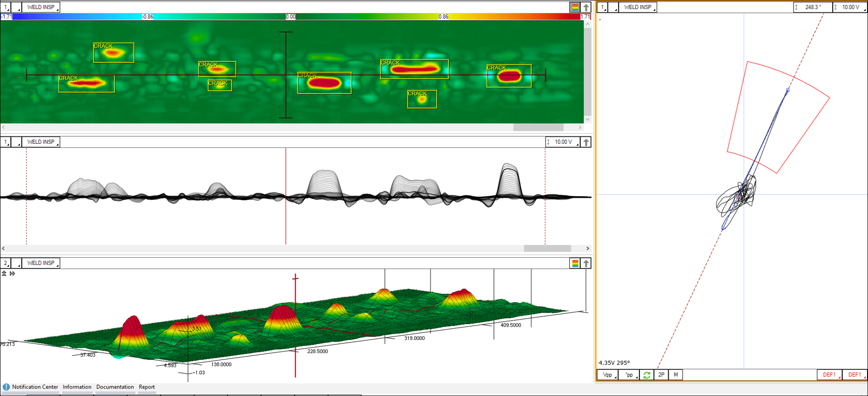Image resolution: width=868 pixels, height=396 pixels.
Task: Open channel 2 dropdown in 3D view panel
Action: [5, 263]
